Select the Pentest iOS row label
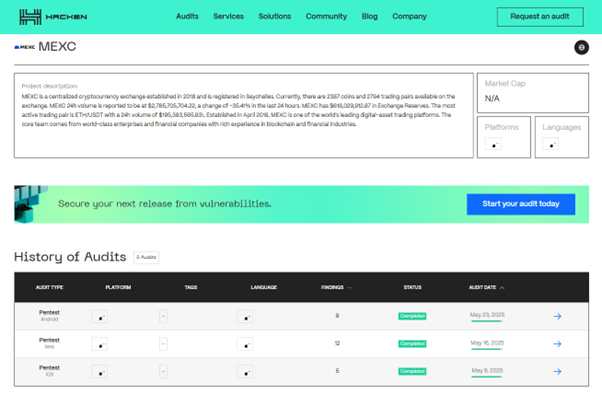Viewport: 602px width, 395px height. [x=50, y=371]
